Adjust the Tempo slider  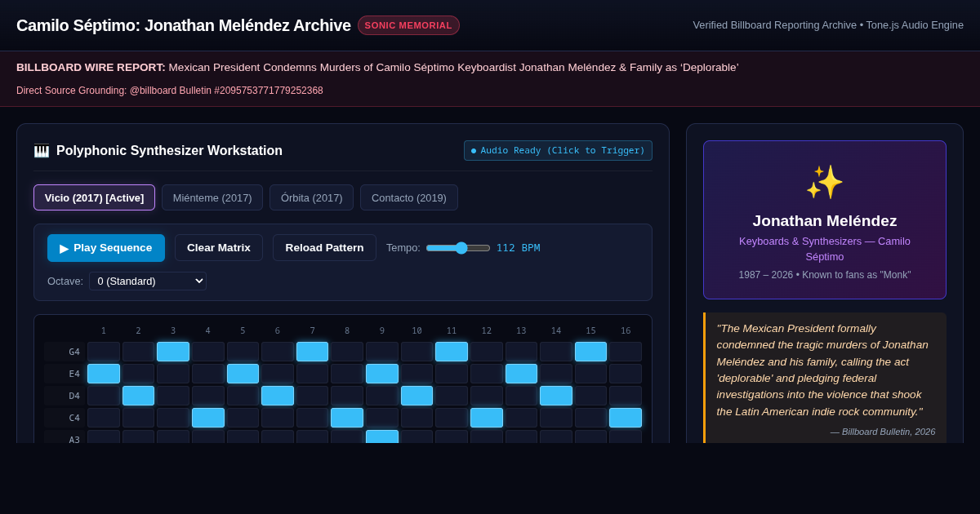pyautogui.click(x=458, y=248)
